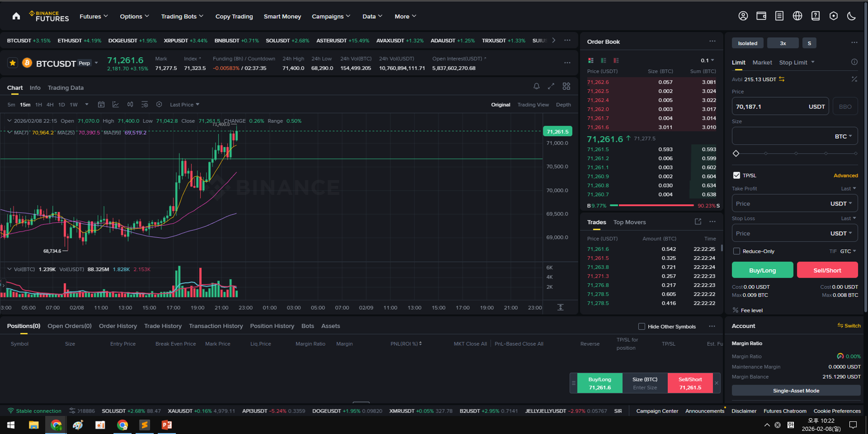Switch theme with the moon icon
The height and width of the screenshot is (434, 868).
click(x=851, y=16)
